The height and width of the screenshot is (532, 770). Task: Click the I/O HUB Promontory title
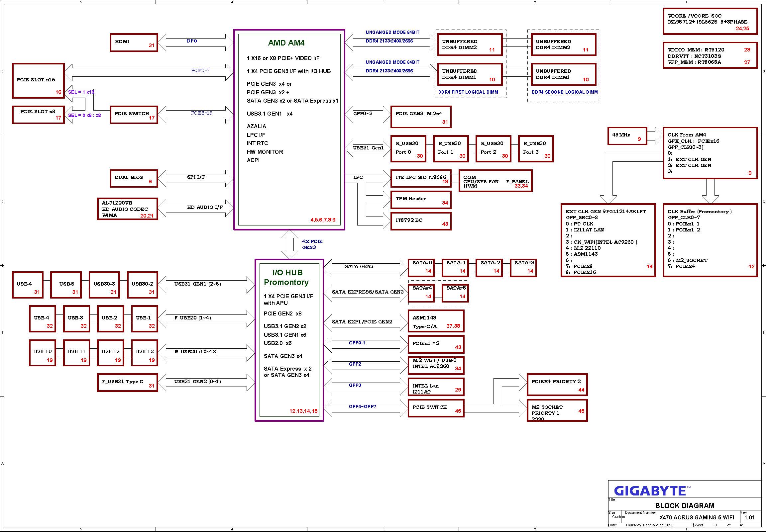pos(287,278)
